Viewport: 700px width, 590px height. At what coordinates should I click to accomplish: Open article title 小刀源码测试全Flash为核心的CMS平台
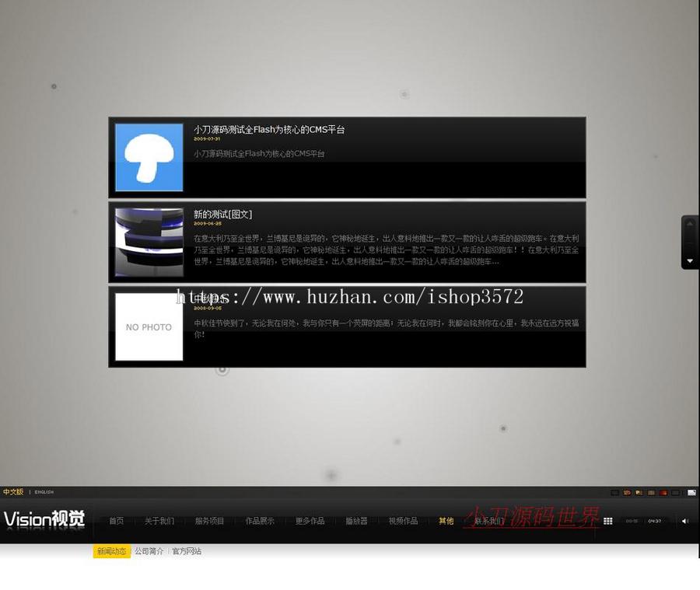(x=269, y=129)
